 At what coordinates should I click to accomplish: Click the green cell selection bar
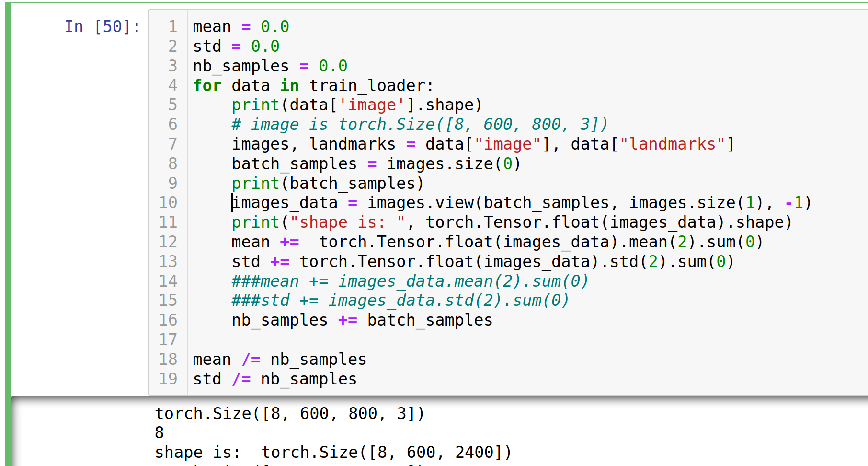click(x=7, y=230)
